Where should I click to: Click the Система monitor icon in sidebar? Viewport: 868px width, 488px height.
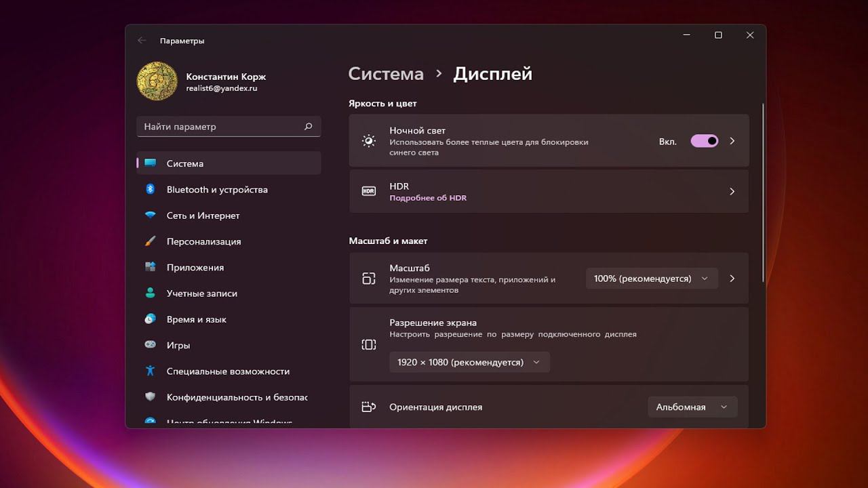pyautogui.click(x=151, y=163)
